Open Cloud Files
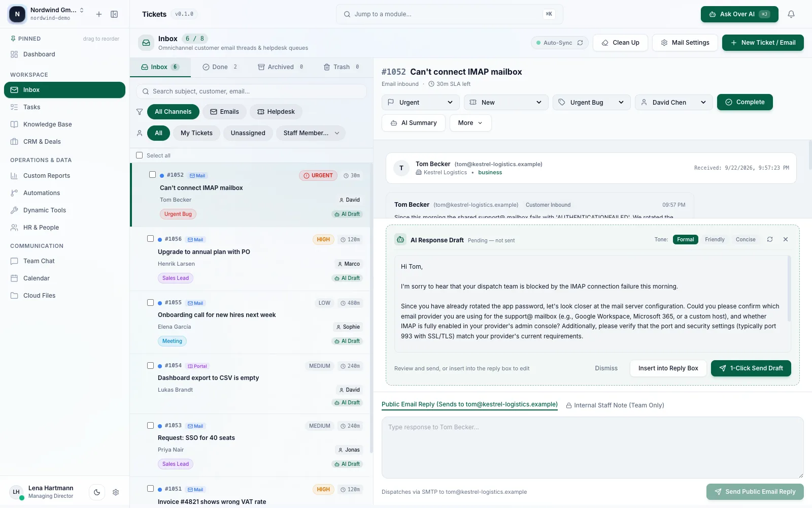Screen dimensions: 812x508 (65, 296)
